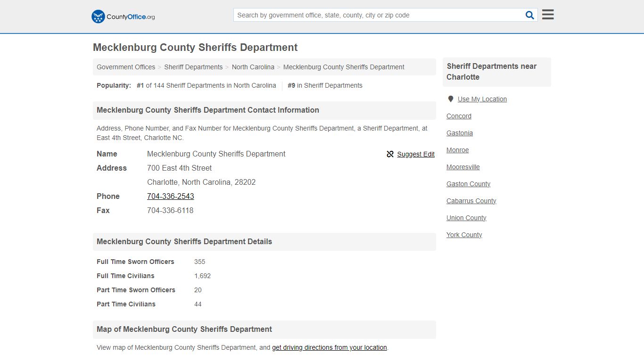The image size is (644, 362).
Task: Open the Gastonia sheriff link
Action: click(x=460, y=133)
